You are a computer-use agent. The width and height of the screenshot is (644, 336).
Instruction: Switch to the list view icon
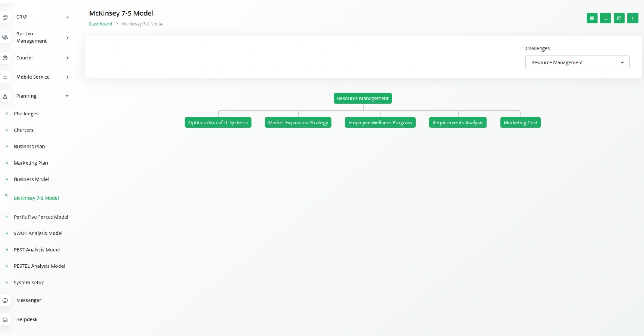605,18
